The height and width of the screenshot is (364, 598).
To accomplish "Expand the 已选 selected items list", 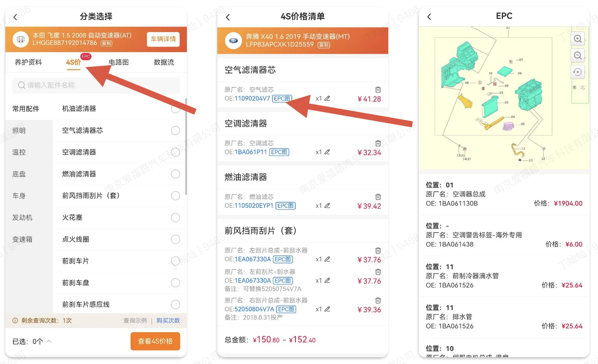I will click(49, 342).
